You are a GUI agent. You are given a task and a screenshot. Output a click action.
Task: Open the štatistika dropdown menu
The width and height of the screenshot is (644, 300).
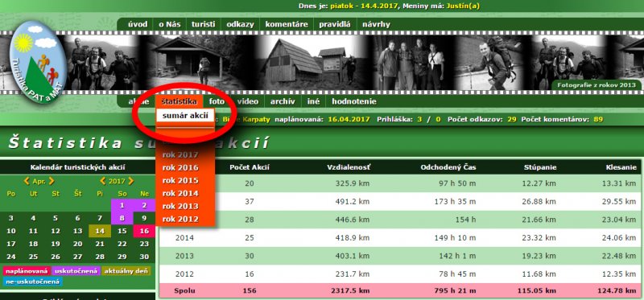pos(179,101)
